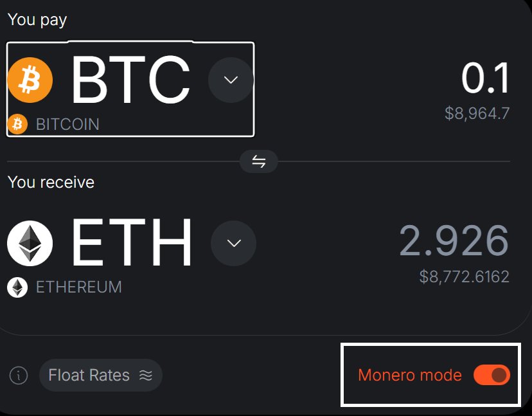Click the BITCOIN network label

[x=67, y=124]
